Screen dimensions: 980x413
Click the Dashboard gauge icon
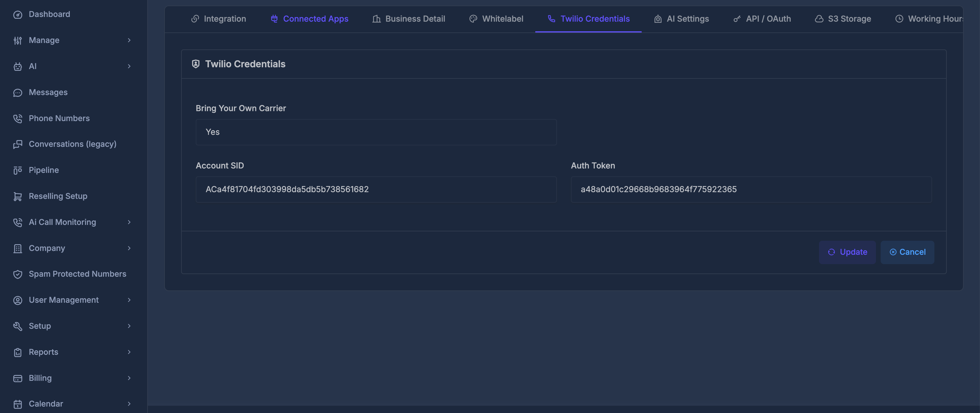(18, 14)
